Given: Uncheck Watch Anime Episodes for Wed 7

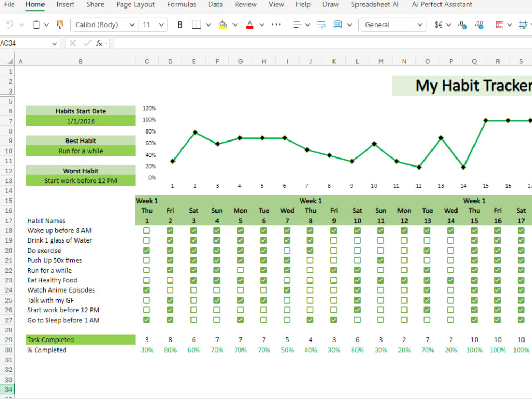Looking at the screenshot, I should 287,290.
